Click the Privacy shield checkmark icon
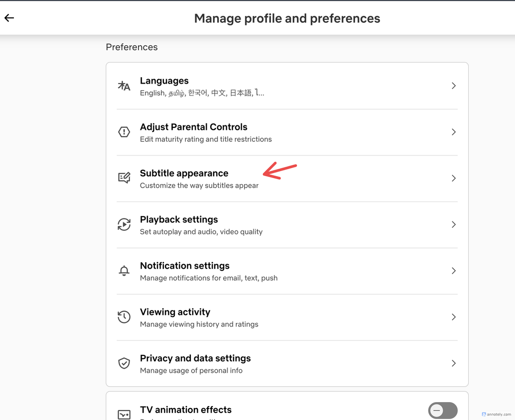This screenshot has width=515, height=420. [x=124, y=363]
